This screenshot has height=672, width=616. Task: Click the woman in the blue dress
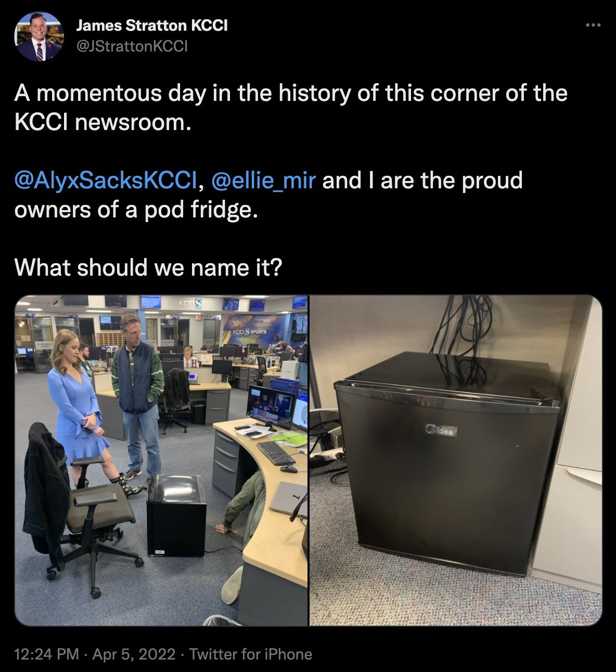[79, 406]
